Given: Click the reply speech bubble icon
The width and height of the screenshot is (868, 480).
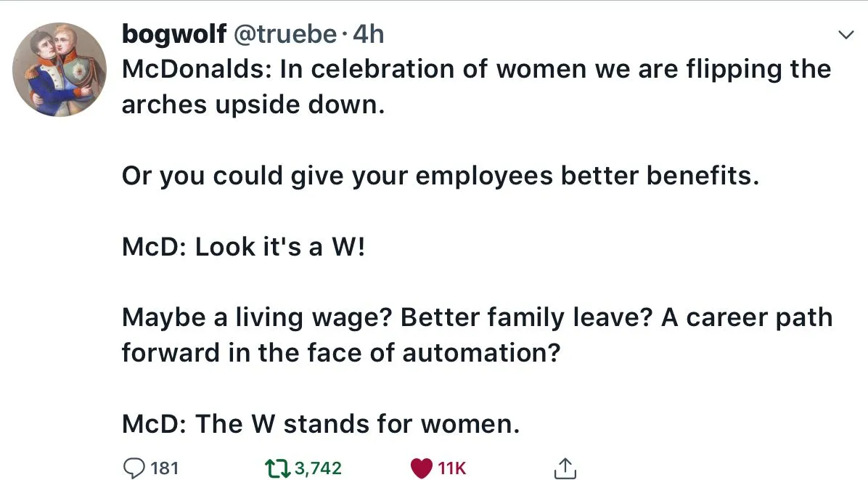Looking at the screenshot, I should pos(134,468).
